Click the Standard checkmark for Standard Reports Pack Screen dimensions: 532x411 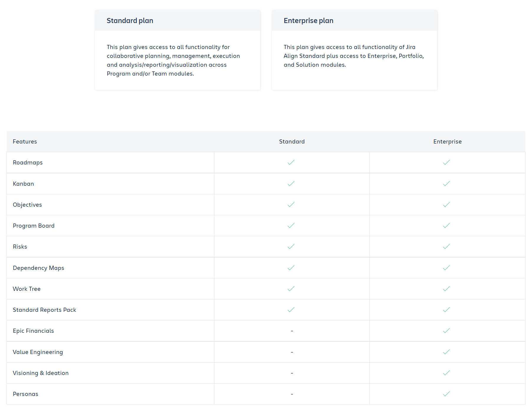[x=291, y=310]
